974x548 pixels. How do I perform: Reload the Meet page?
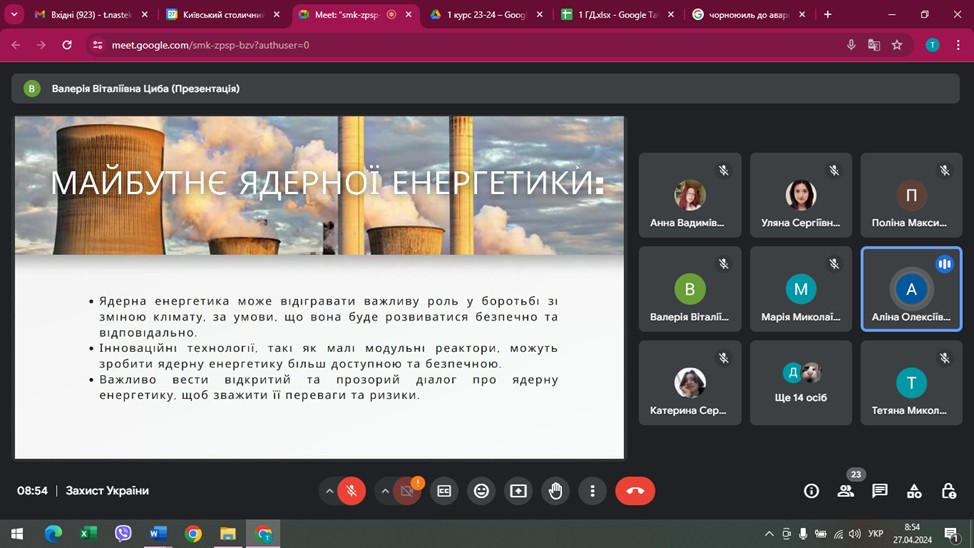tap(67, 45)
